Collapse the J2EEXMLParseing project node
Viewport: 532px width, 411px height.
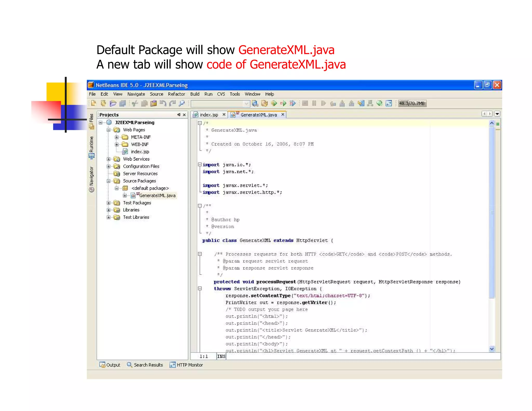pos(101,122)
